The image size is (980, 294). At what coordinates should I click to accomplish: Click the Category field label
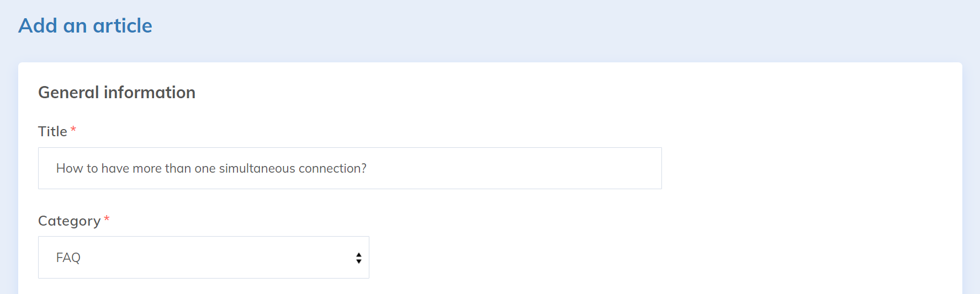[x=69, y=221]
